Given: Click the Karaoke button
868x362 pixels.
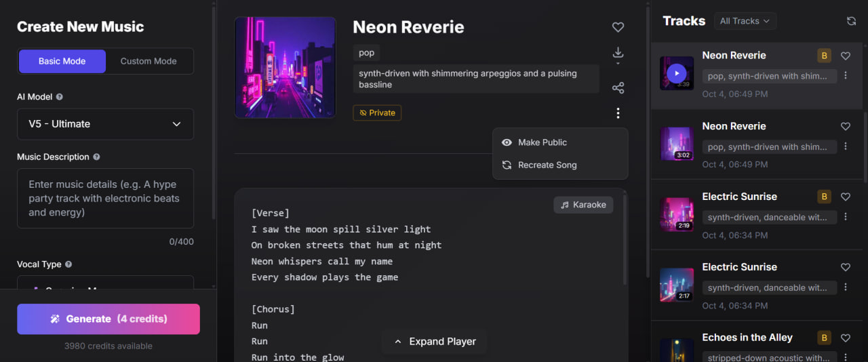Looking at the screenshot, I should click(x=583, y=205).
